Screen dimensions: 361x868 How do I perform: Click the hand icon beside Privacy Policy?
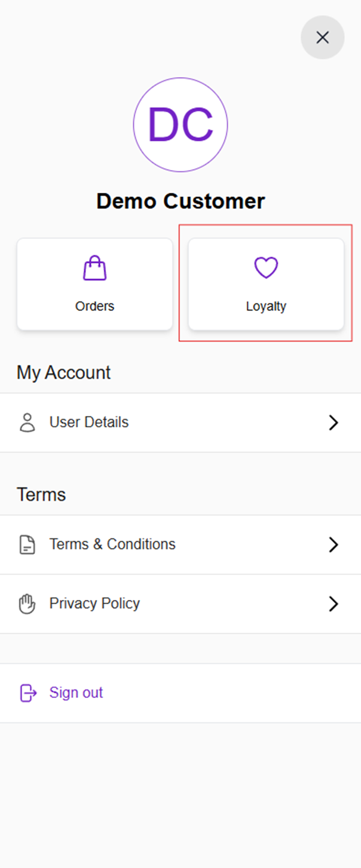coord(27,604)
